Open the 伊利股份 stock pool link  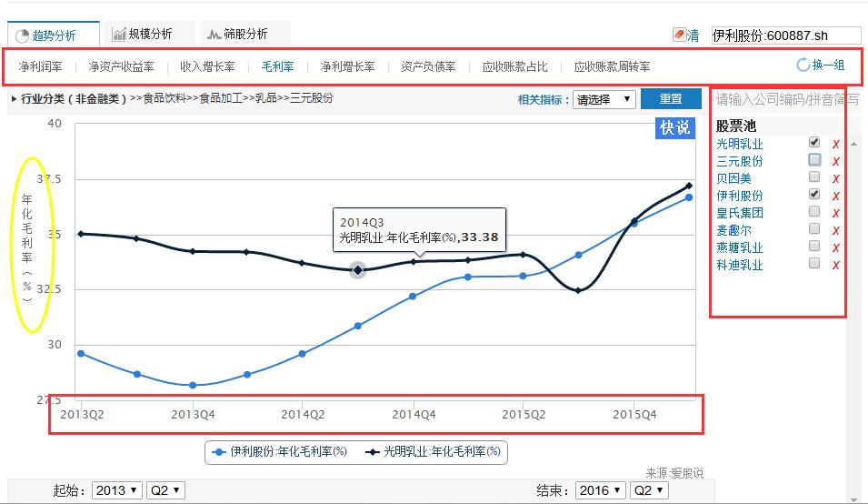[x=740, y=197]
